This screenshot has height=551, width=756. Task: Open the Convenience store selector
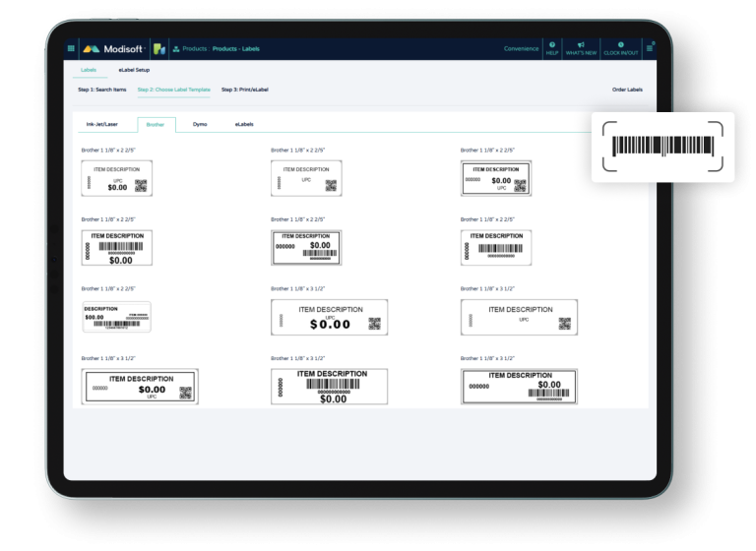[x=521, y=48]
